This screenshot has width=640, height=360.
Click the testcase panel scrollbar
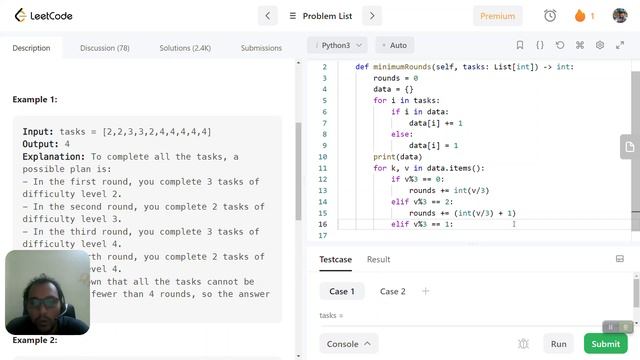(x=636, y=293)
